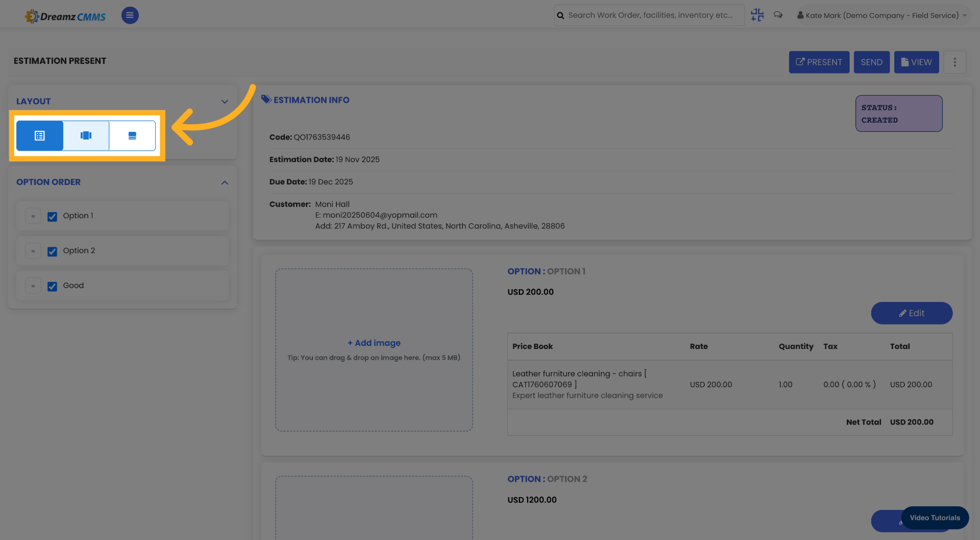Click estimation code QO1763539446
The width and height of the screenshot is (980, 540).
pyautogui.click(x=322, y=137)
